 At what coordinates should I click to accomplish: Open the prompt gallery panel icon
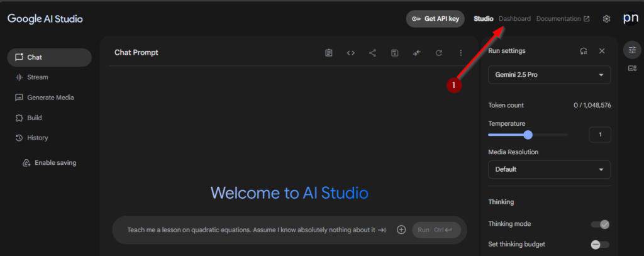coord(632,68)
